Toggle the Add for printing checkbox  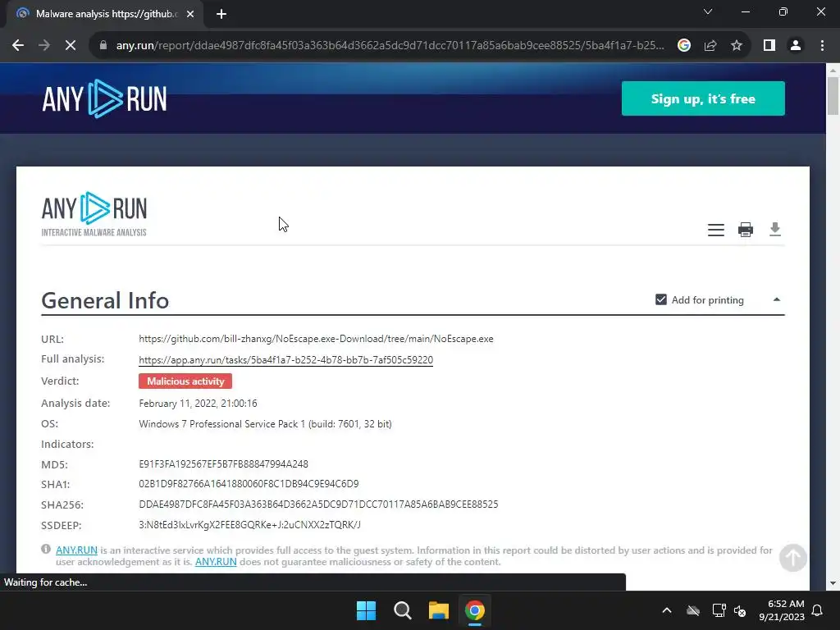click(661, 299)
